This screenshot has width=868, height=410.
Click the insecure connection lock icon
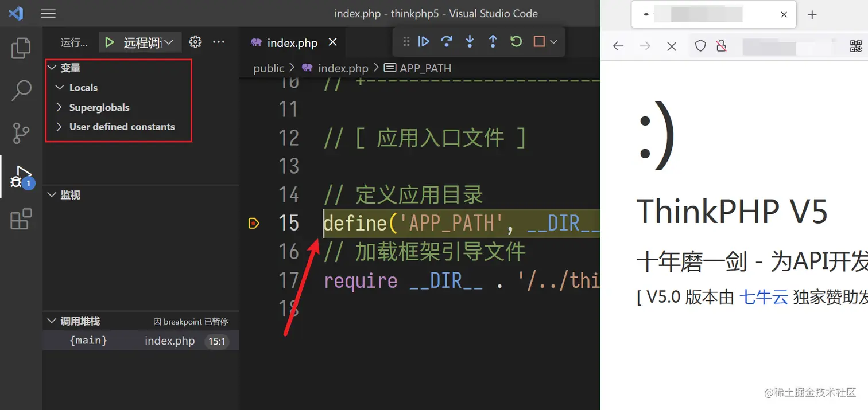[722, 46]
